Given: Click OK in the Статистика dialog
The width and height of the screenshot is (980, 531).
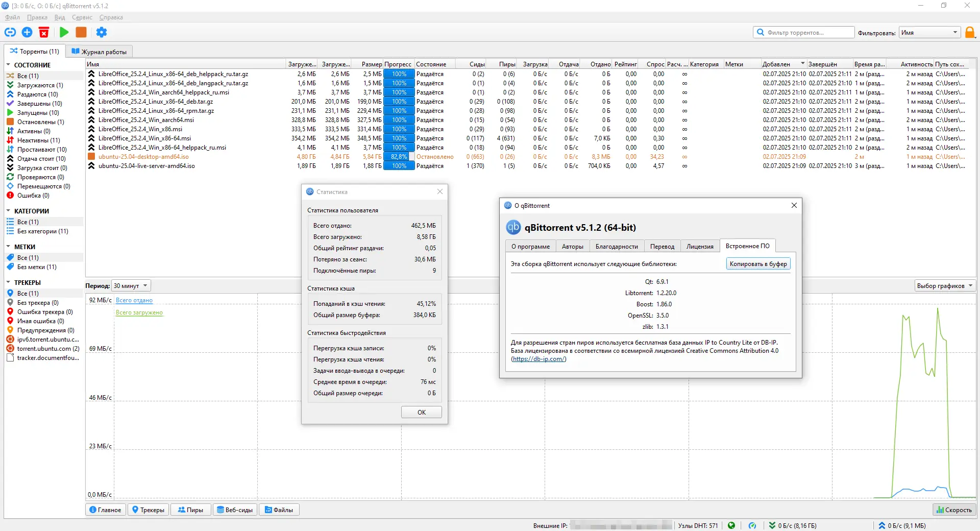Looking at the screenshot, I should pyautogui.click(x=422, y=413).
